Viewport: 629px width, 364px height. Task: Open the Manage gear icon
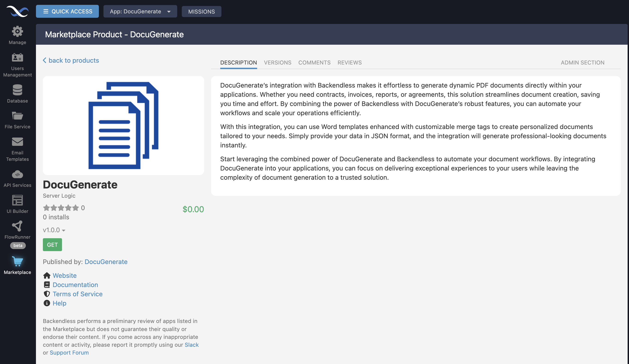pos(18,31)
